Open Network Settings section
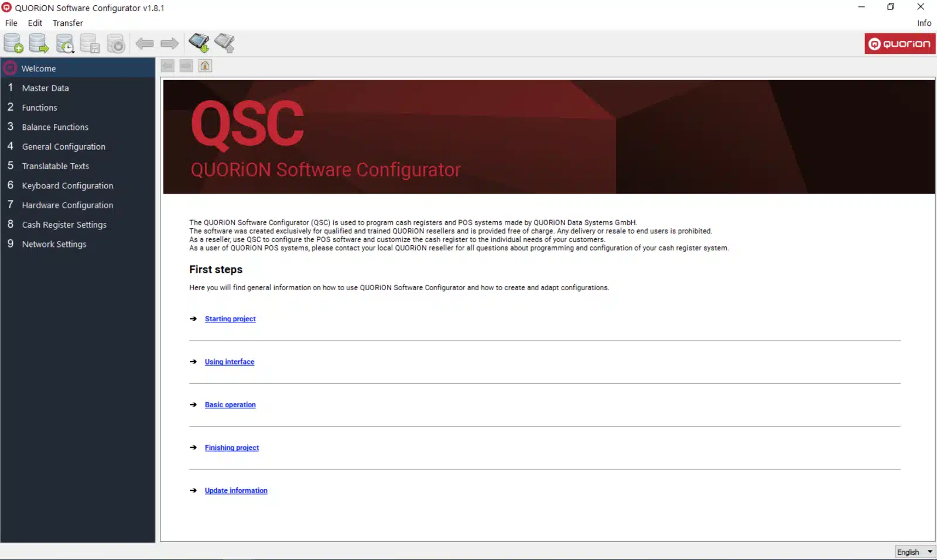The width and height of the screenshot is (937, 560). click(78, 243)
